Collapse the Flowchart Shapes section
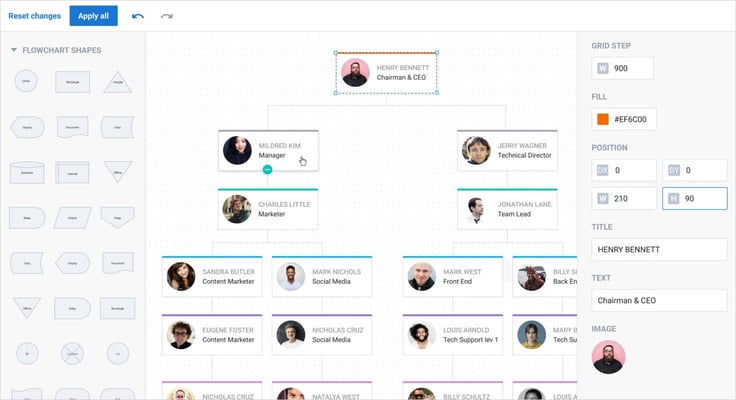Viewport: 736px width, 400px height. click(14, 50)
